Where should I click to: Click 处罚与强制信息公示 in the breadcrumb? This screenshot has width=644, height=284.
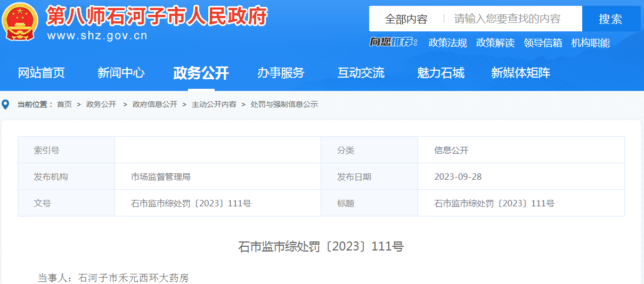click(x=284, y=104)
